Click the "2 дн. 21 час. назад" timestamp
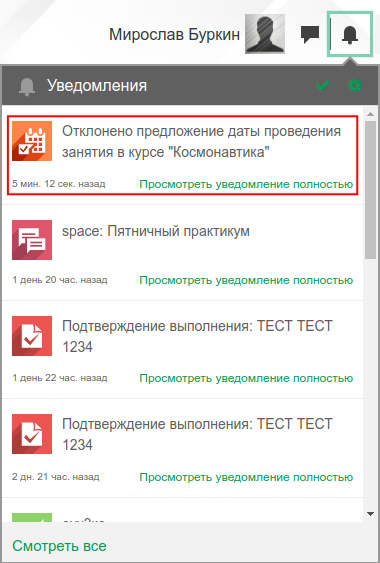380x563 pixels. pyautogui.click(x=56, y=477)
